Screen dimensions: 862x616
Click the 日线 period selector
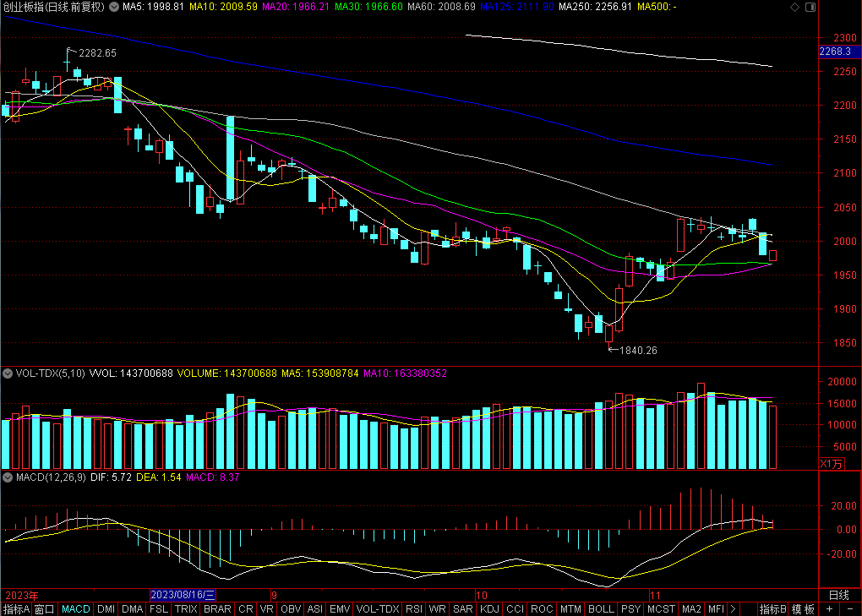click(839, 595)
